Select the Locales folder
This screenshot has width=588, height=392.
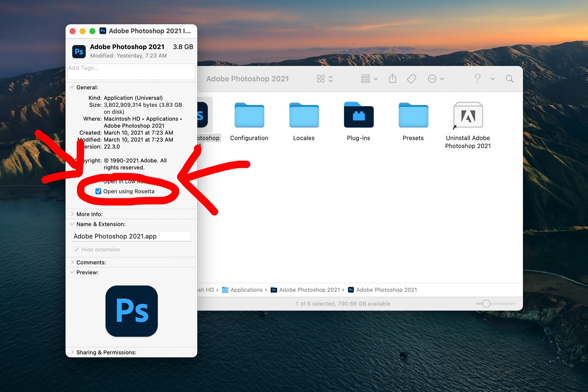click(304, 115)
